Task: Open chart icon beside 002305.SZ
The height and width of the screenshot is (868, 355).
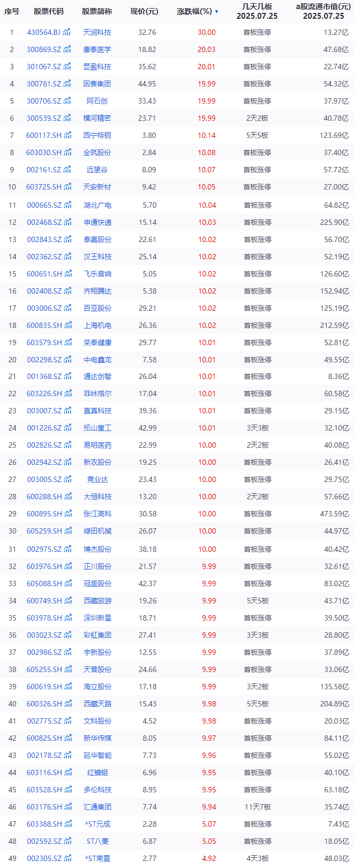Action: click(68, 858)
